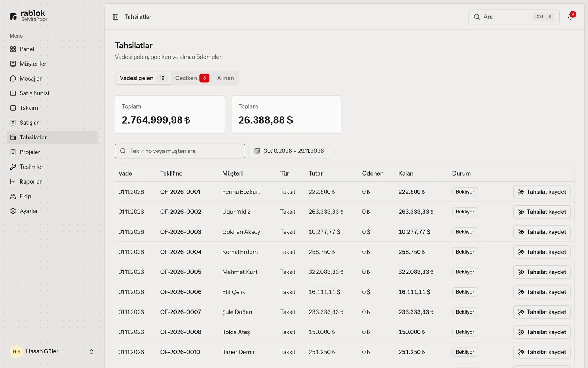Open the 30.10.2026 – 29.11.2026 date range picker

click(289, 151)
